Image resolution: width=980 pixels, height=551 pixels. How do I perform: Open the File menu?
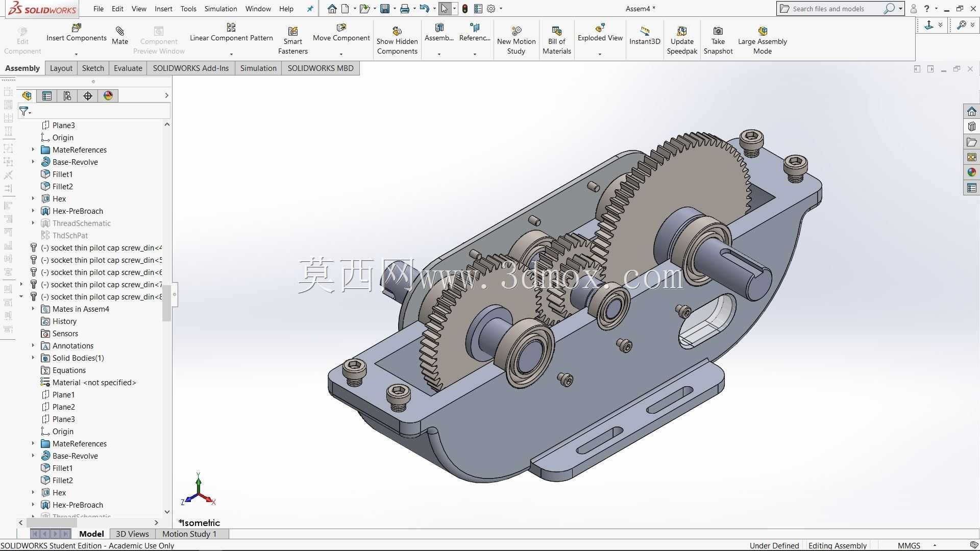tap(99, 9)
